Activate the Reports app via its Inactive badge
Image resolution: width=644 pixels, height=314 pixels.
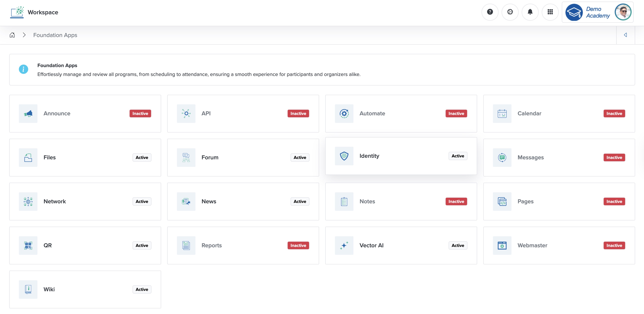(298, 245)
